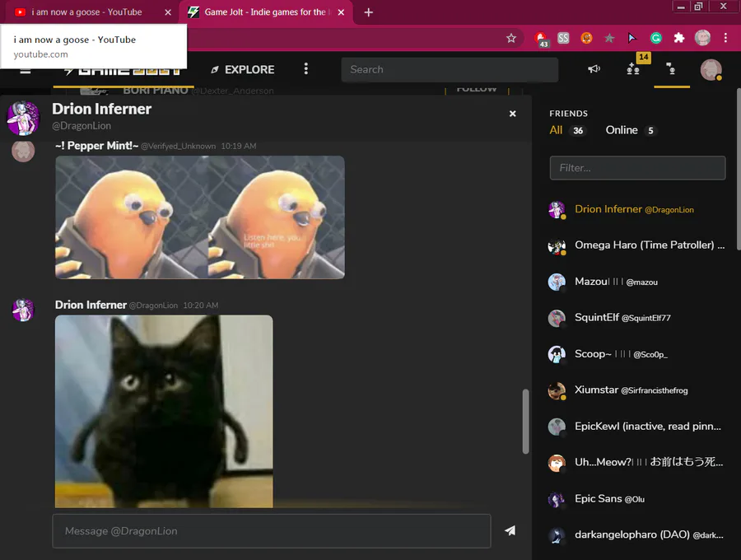Open chat with darkangelopharo (DAO)
The width and height of the screenshot is (741, 560).
coord(636,535)
